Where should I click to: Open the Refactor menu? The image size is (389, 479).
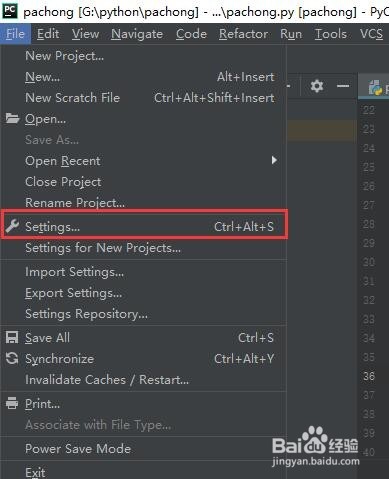243,34
